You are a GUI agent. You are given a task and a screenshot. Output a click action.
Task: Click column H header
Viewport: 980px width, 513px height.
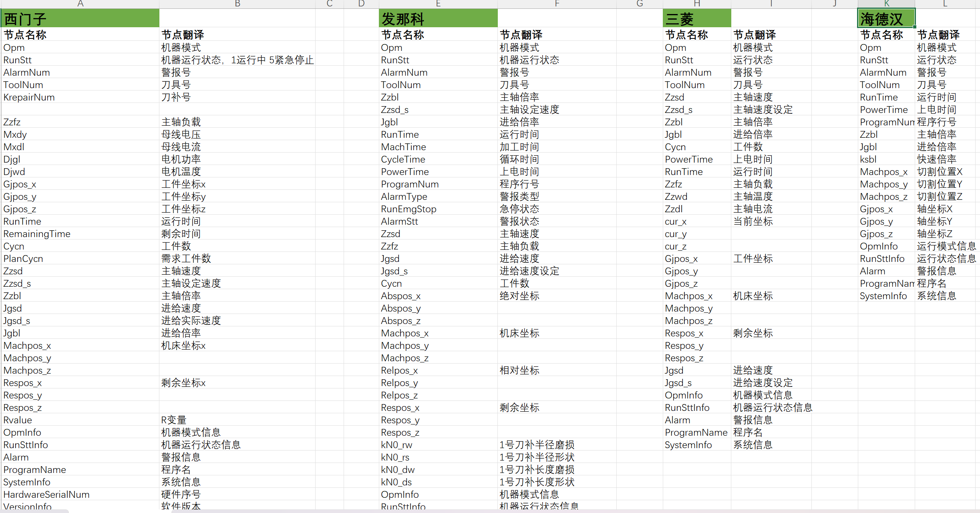697,4
